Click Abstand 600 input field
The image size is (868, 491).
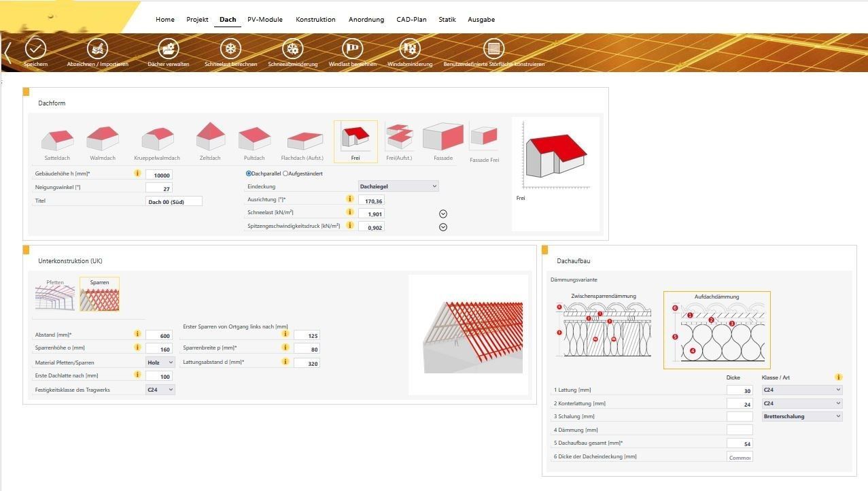tap(159, 335)
